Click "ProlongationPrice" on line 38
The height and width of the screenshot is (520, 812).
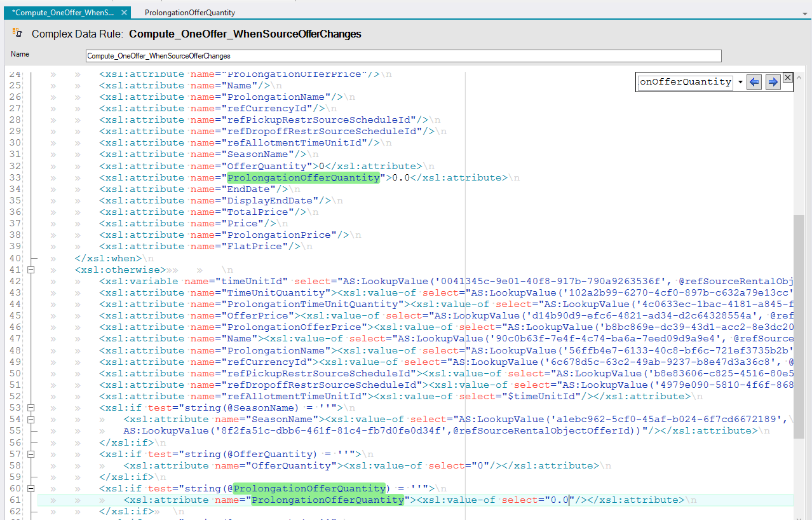(x=279, y=235)
